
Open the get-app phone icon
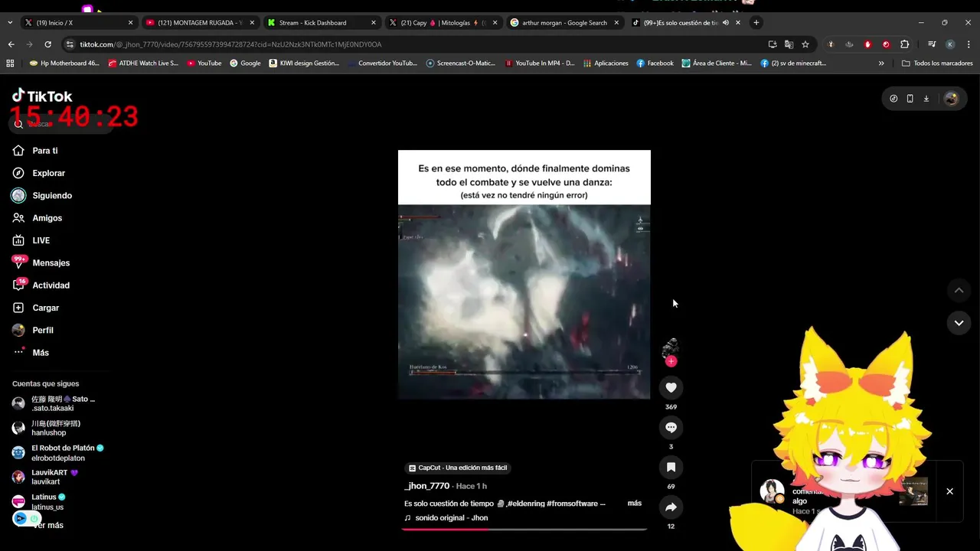(x=910, y=99)
